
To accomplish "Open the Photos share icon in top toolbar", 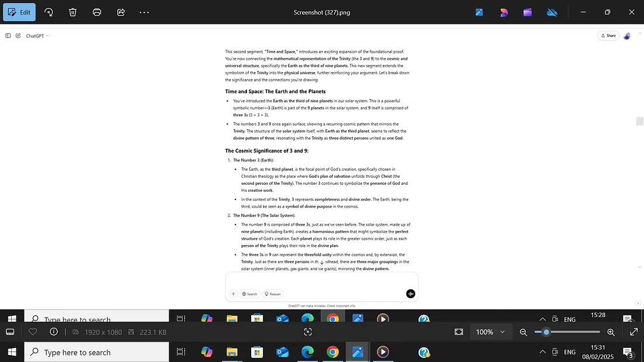I will coord(121,12).
